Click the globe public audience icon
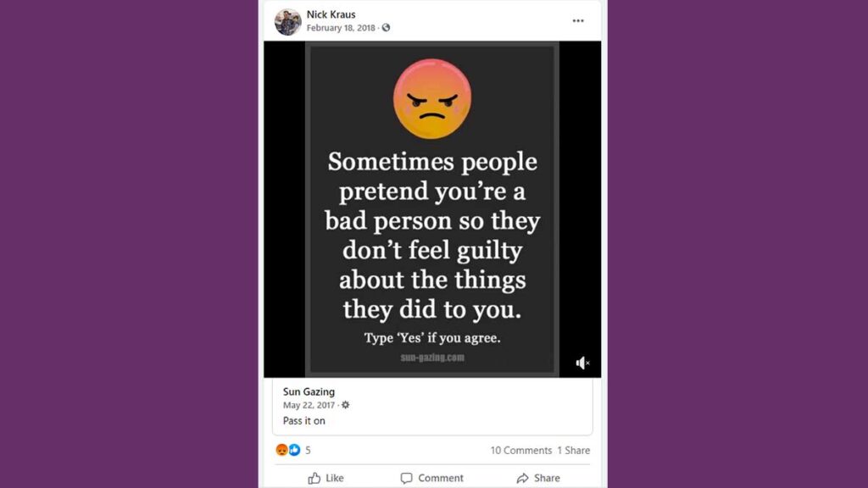Viewport: 868px width, 488px height. (x=386, y=28)
